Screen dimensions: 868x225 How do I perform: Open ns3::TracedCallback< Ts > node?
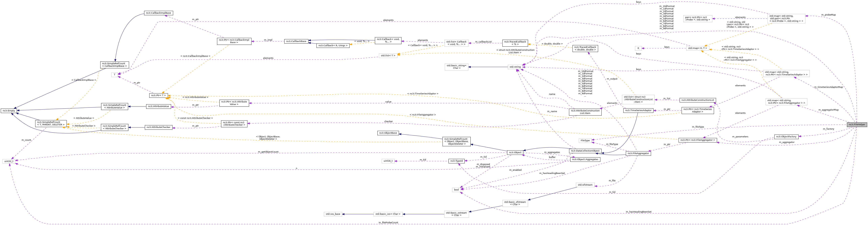(515, 43)
